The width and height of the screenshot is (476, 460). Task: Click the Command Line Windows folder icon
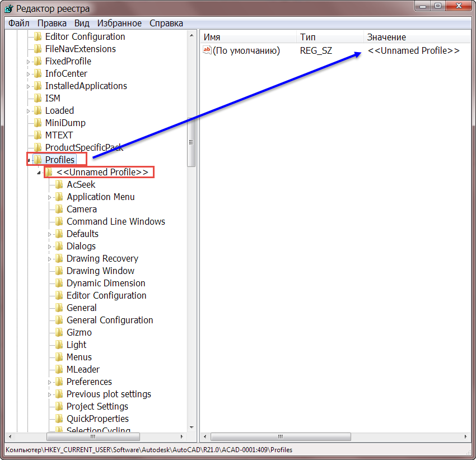pos(59,221)
